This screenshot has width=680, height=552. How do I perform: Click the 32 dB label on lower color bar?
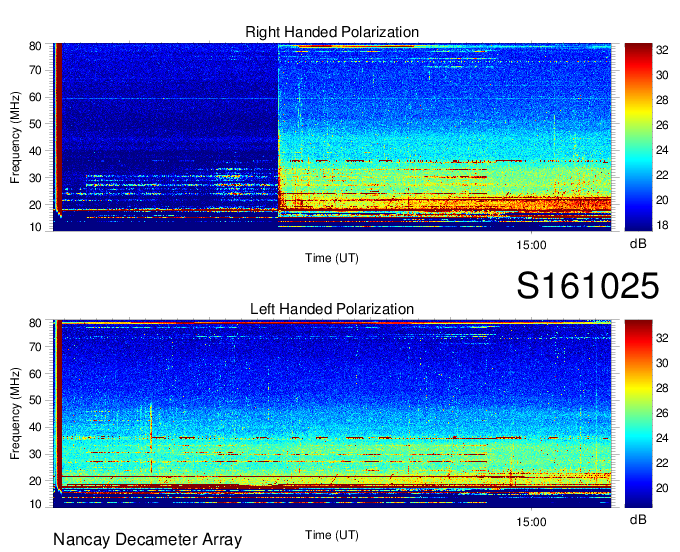tap(662, 338)
